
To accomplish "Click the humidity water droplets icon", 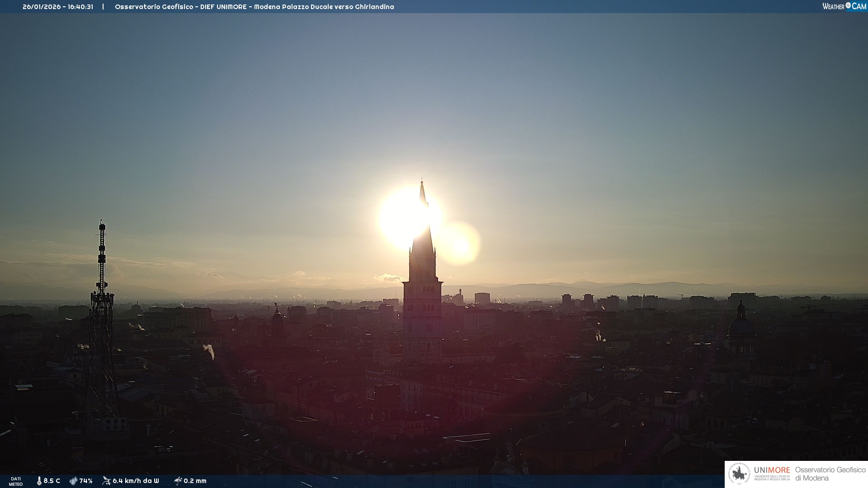I will point(73,481).
